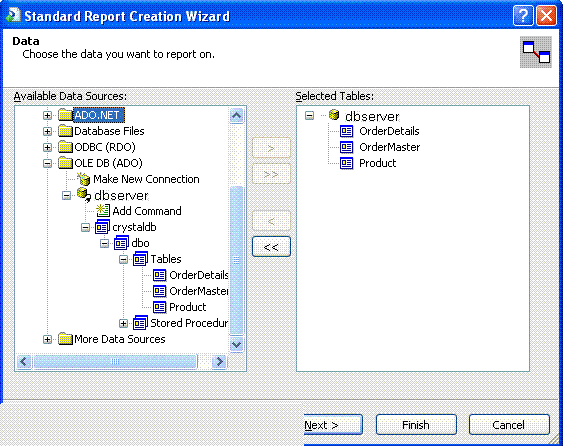Image resolution: width=563 pixels, height=446 pixels.
Task: Collapse the dbo node
Action: point(104,243)
